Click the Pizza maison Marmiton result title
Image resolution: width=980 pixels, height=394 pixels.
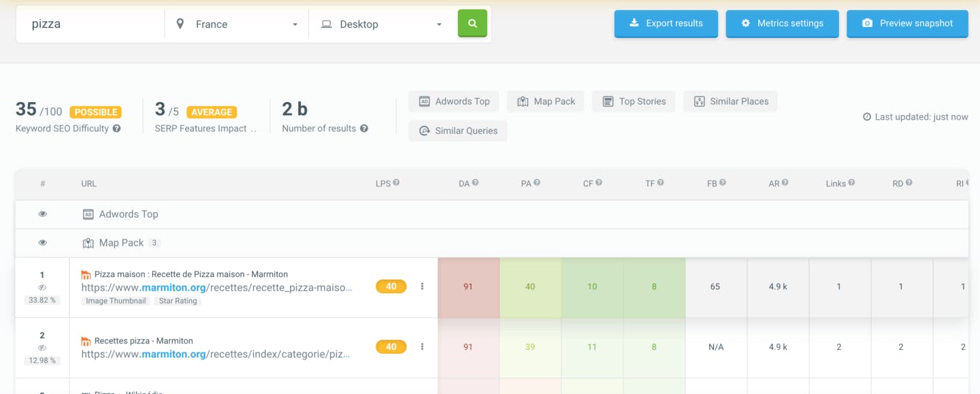(191, 274)
